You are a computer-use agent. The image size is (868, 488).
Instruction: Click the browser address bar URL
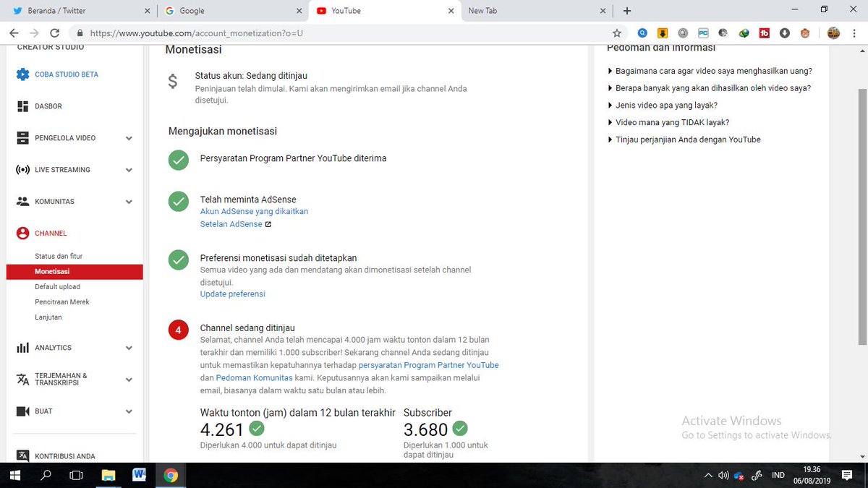(x=197, y=33)
